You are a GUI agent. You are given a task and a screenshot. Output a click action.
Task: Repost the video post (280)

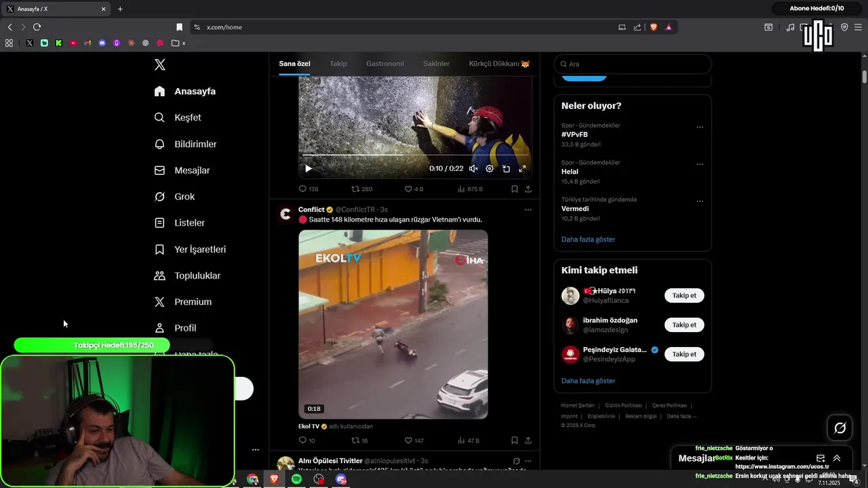361,189
